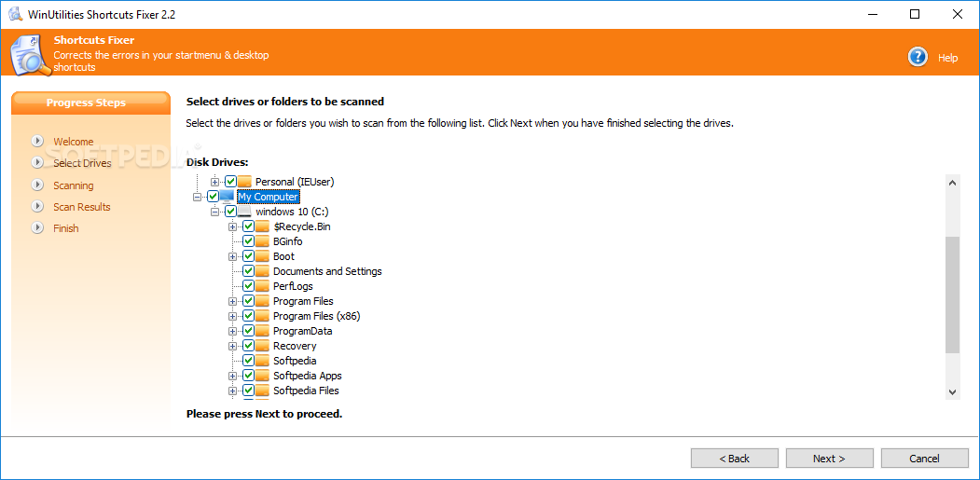Click the drive list scrollbar thumb
Image resolution: width=980 pixels, height=480 pixels.
(x=952, y=295)
